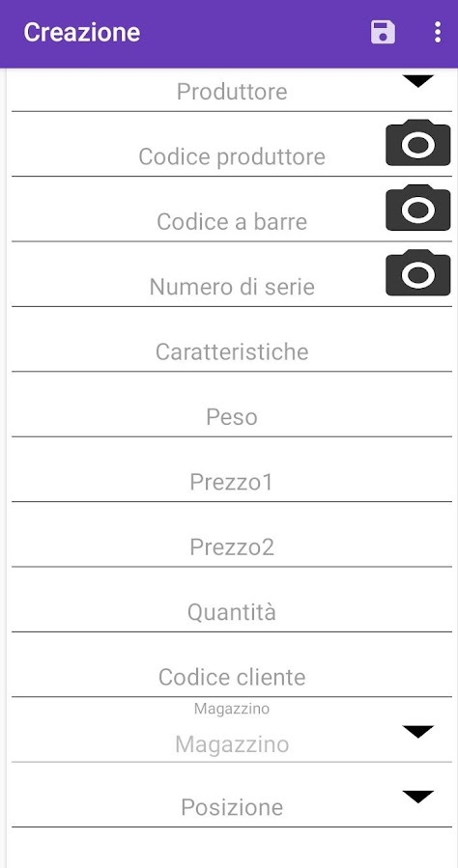This screenshot has height=868, width=458.
Task: Tap the save floppy disk icon
Action: coord(383,32)
